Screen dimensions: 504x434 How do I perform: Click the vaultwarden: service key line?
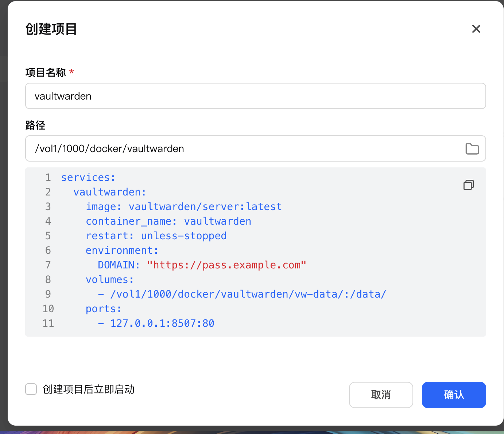coord(109,192)
